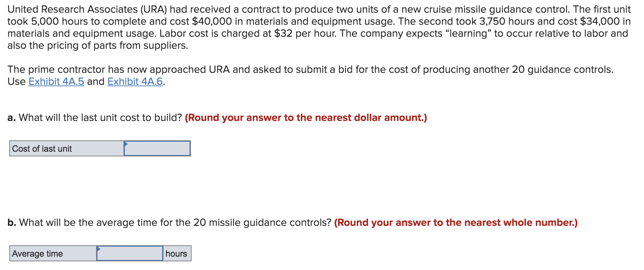Viewport: 644px width, 270px height.
Task: Select the blue flag marker on the time field
Action: 98,249
